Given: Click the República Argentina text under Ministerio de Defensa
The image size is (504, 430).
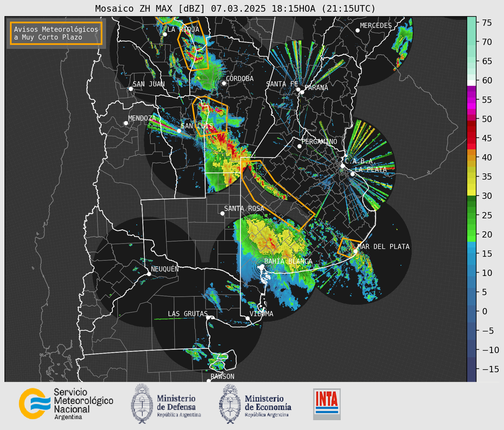Looking at the screenshot, I should (179, 415).
